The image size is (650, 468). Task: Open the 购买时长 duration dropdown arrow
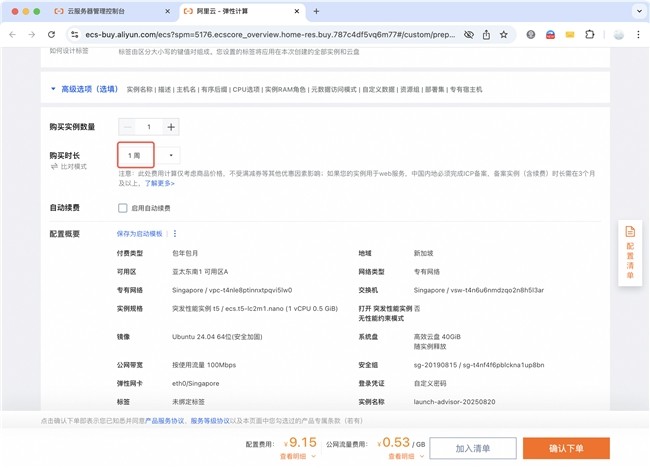coord(171,155)
